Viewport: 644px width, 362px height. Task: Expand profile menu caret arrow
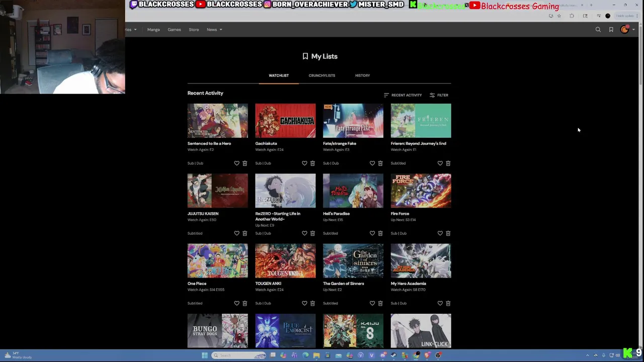(x=633, y=30)
